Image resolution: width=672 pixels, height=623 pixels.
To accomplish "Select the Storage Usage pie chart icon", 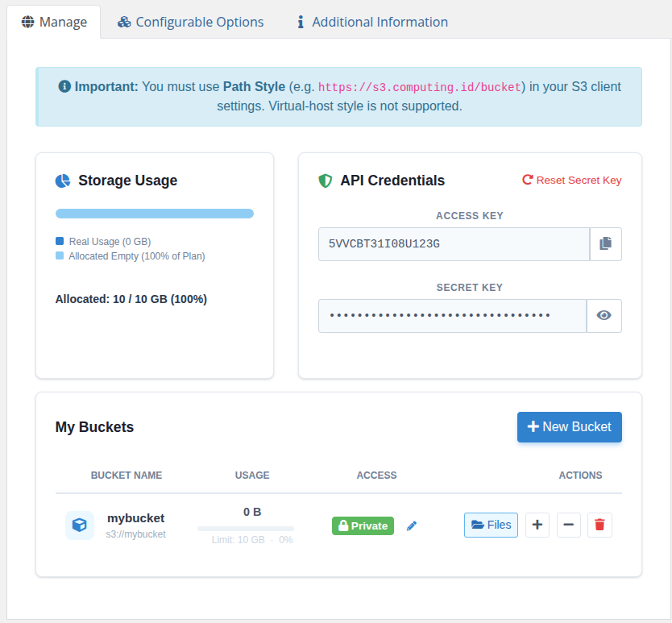I will (x=62, y=181).
